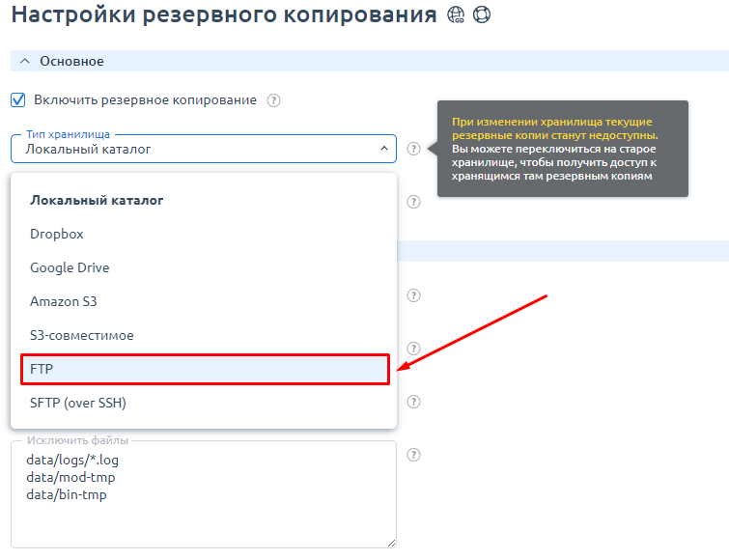
Task: Click help icon level with Amazon S3 option
Action: pyautogui.click(x=413, y=295)
